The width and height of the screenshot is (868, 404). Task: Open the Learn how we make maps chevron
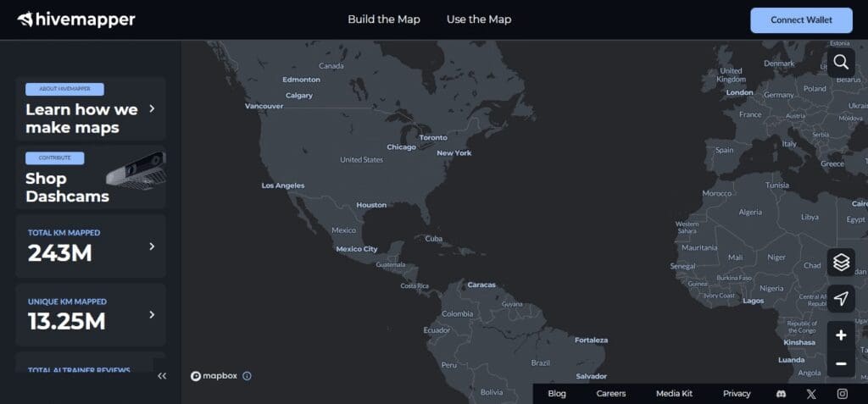click(x=152, y=108)
